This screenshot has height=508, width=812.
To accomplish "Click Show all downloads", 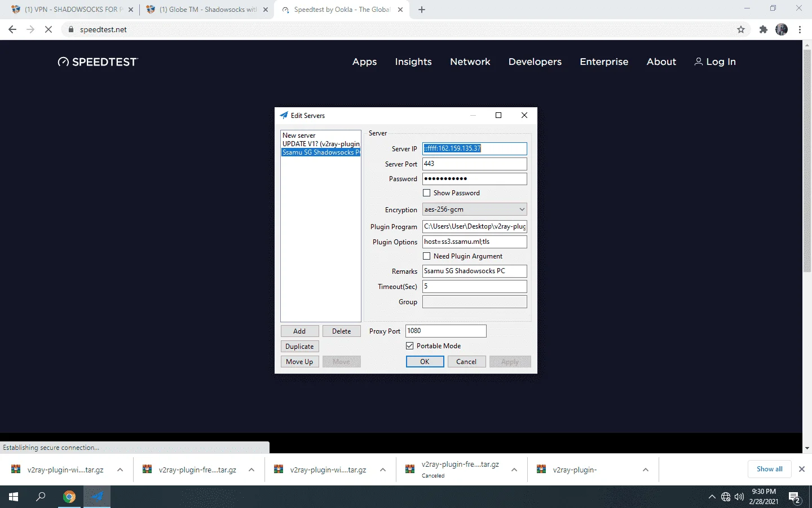I will pyautogui.click(x=770, y=469).
